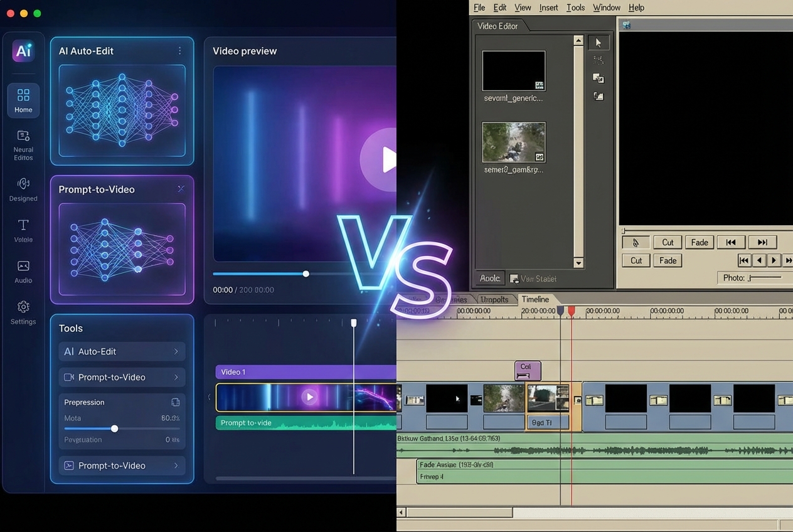Open Neural Editos from the sidebar

23,145
